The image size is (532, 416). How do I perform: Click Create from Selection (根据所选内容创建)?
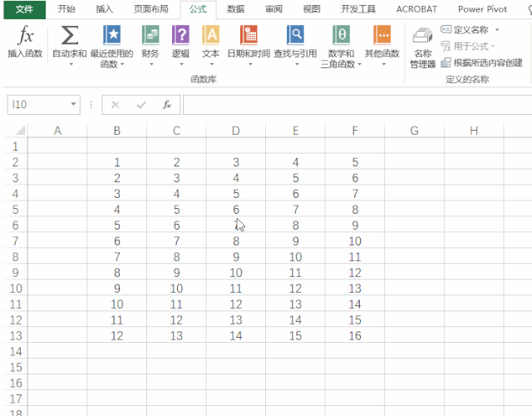coord(482,63)
